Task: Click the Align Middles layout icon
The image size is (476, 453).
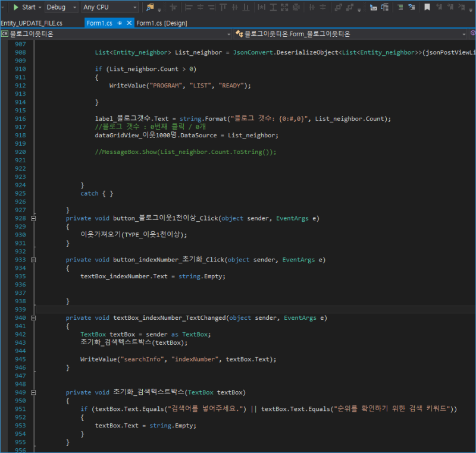Action: [234, 7]
